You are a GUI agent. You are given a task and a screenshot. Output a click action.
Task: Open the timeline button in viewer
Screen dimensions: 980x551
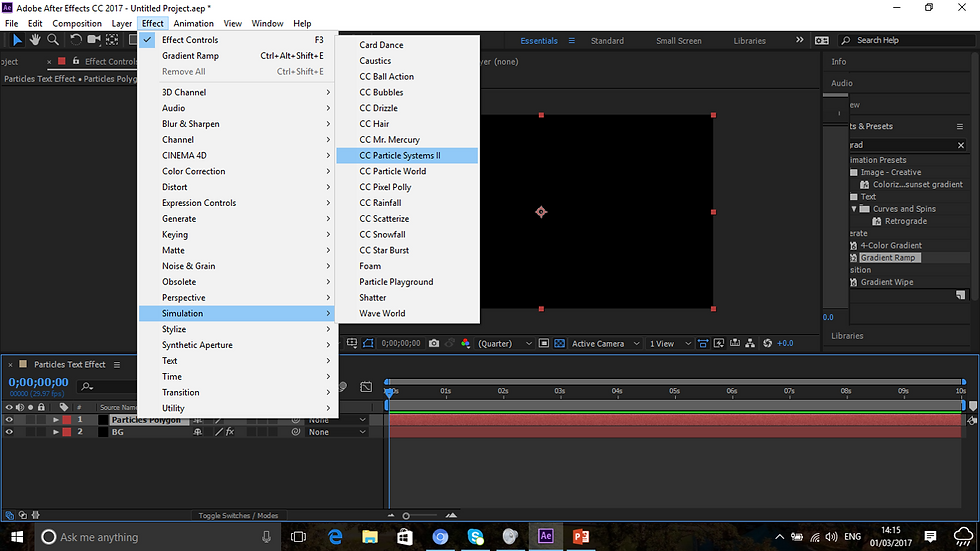coord(735,344)
